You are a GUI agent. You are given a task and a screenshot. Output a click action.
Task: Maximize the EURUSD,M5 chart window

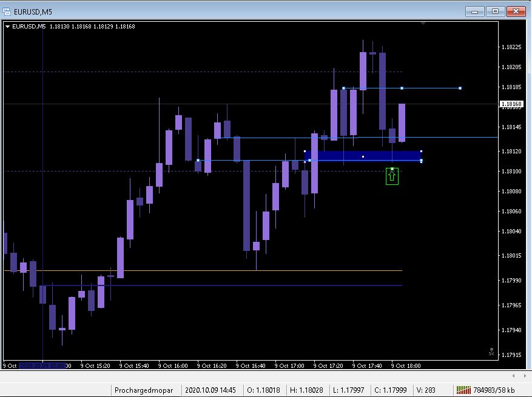pyautogui.click(x=495, y=12)
